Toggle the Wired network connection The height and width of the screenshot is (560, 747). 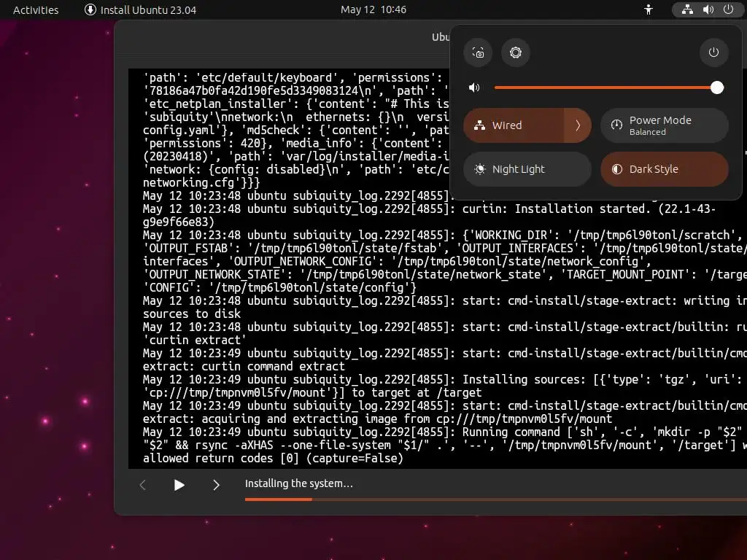click(514, 125)
